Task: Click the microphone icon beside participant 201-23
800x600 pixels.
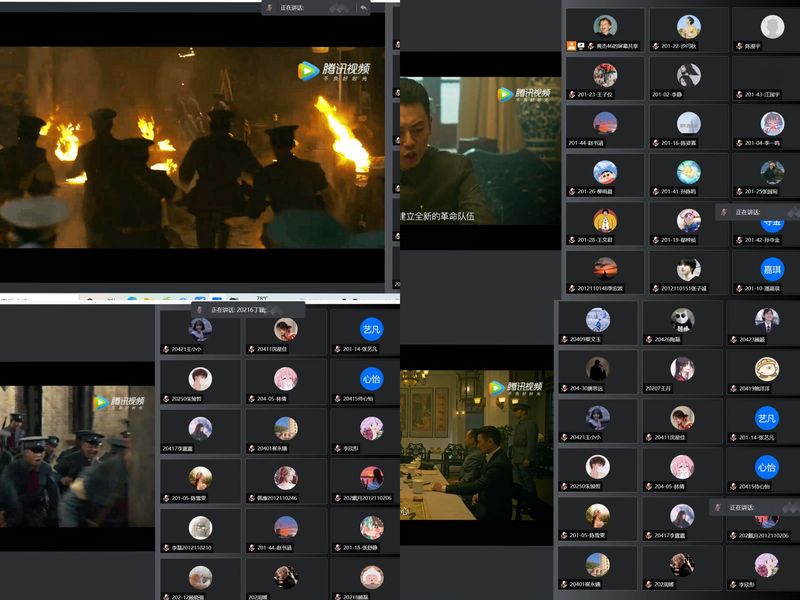Action: (x=572, y=94)
